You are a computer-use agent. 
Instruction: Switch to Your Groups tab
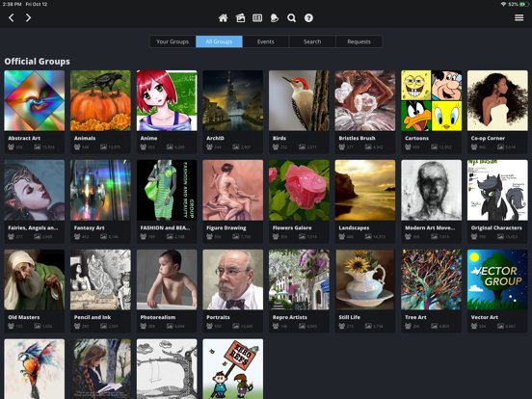click(173, 41)
